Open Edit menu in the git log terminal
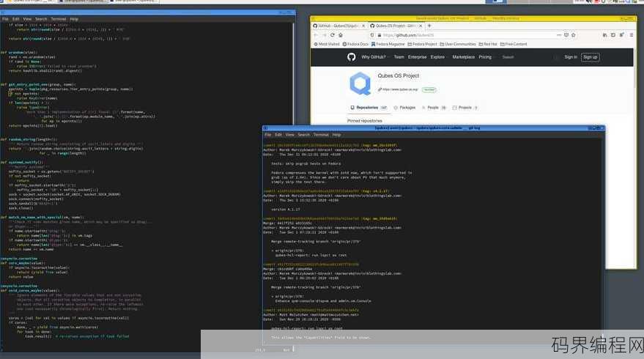Viewport: 644px width, 359px height. click(x=278, y=135)
